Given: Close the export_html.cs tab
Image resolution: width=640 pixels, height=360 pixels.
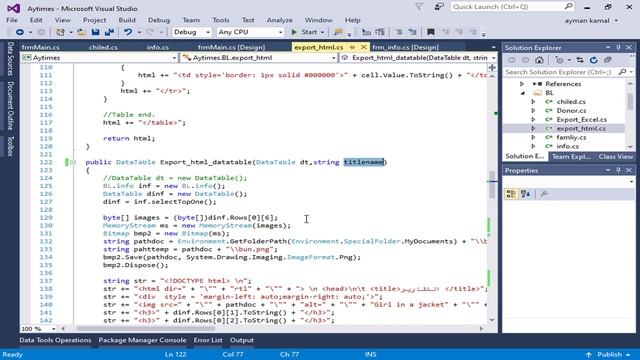Looking at the screenshot, I should pyautogui.click(x=363, y=47).
